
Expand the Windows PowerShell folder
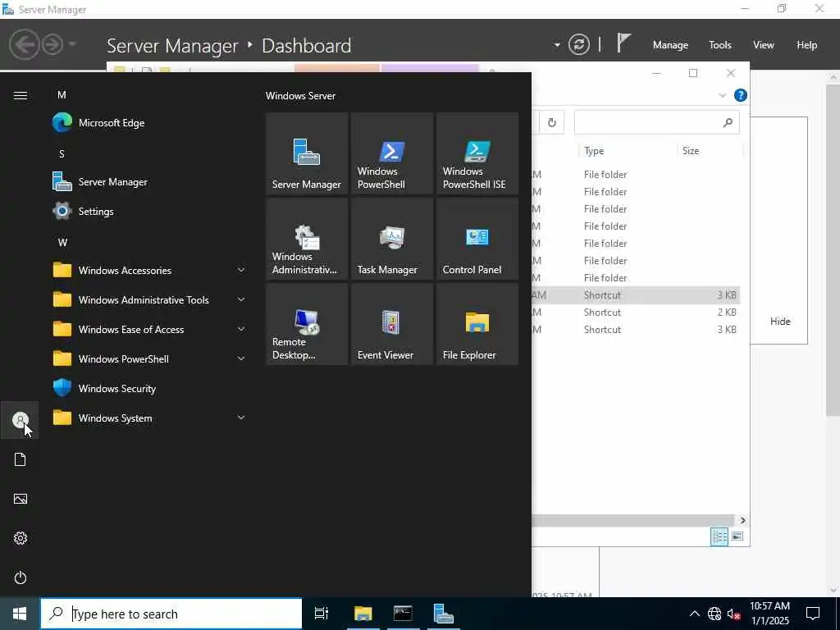pos(241,358)
